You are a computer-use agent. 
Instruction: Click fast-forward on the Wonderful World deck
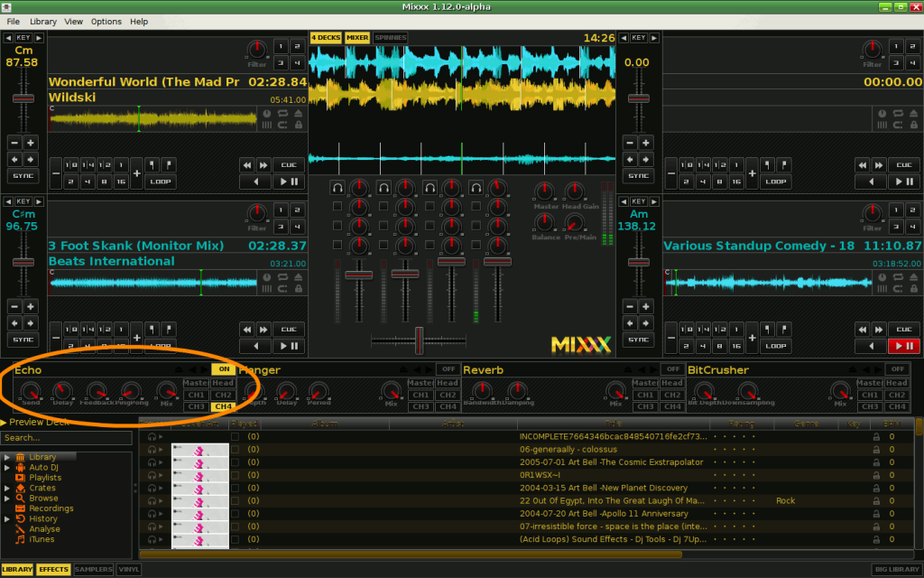[x=263, y=165]
